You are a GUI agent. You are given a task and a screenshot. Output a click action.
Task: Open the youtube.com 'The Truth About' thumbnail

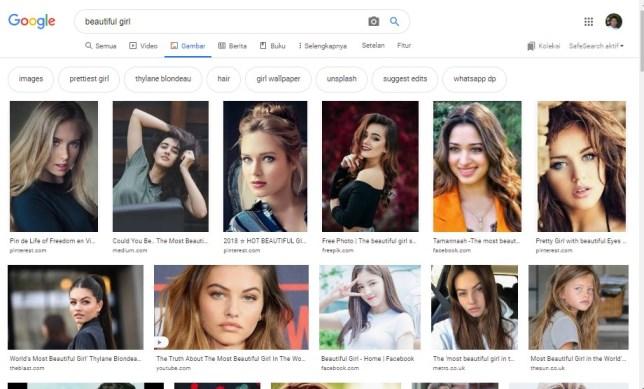pos(231,307)
